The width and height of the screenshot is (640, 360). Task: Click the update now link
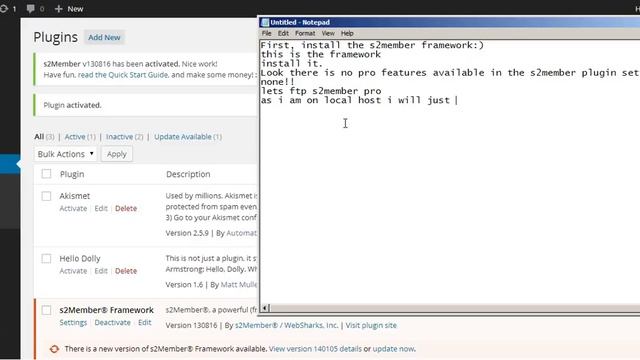click(393, 349)
